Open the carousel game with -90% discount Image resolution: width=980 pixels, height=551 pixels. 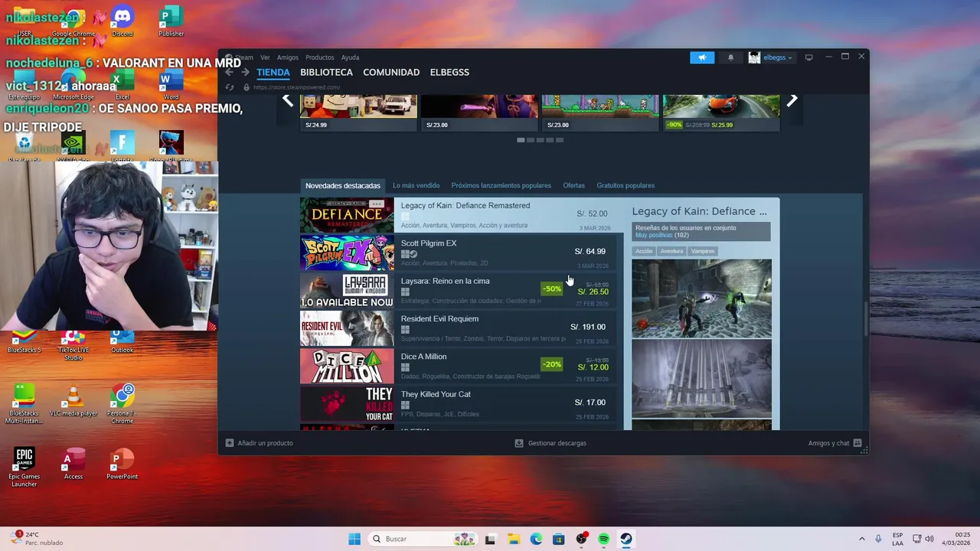[x=721, y=112]
